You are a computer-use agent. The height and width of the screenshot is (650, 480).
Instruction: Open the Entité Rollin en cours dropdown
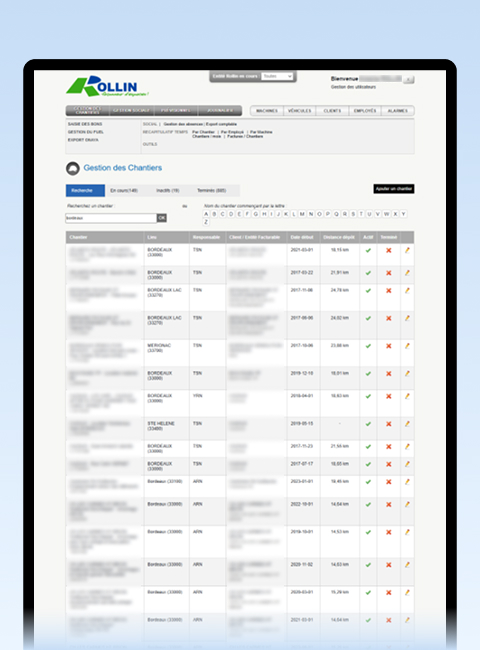pos(277,76)
